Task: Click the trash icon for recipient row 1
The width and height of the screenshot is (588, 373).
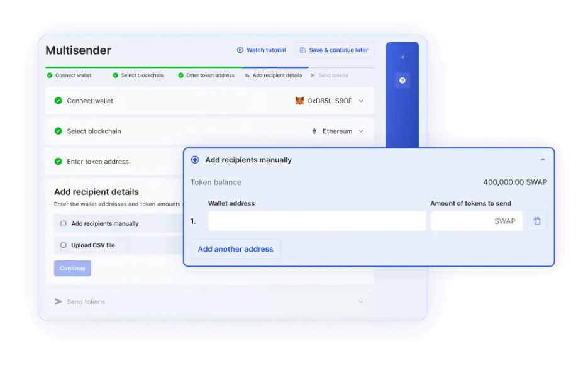Action: [x=537, y=221]
